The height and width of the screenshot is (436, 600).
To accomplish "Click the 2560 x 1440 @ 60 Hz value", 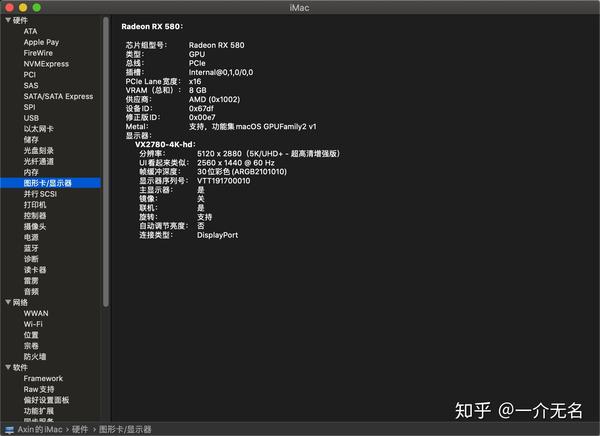I will pos(236,163).
